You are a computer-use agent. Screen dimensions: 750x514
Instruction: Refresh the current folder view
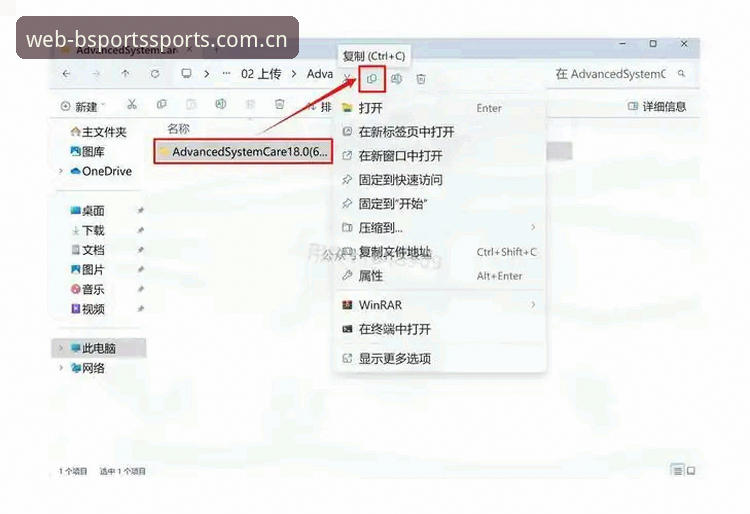tap(155, 74)
